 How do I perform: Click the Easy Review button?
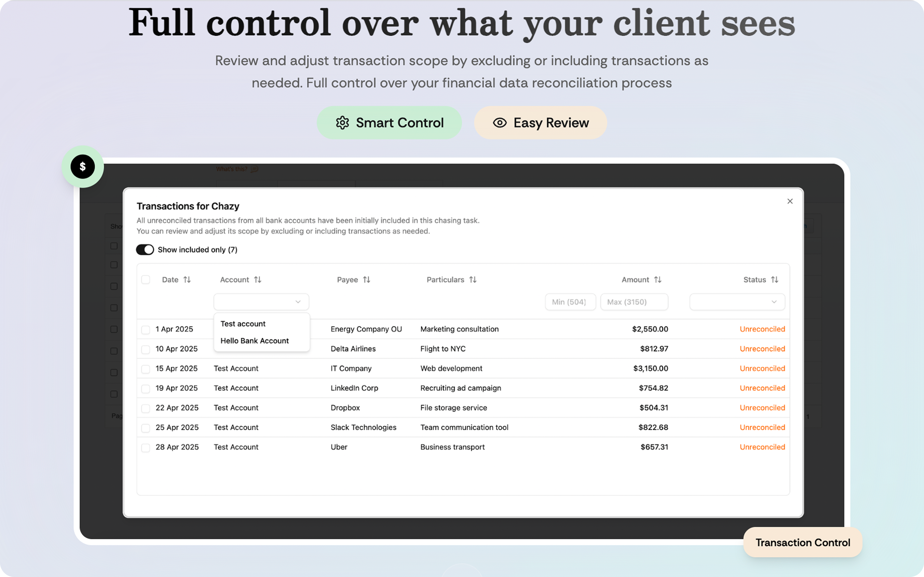[x=540, y=123]
